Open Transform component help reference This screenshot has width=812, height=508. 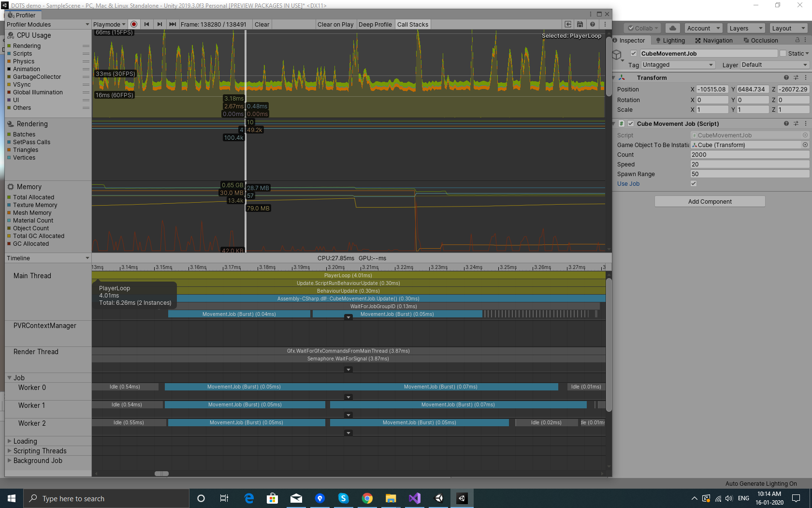pos(786,77)
